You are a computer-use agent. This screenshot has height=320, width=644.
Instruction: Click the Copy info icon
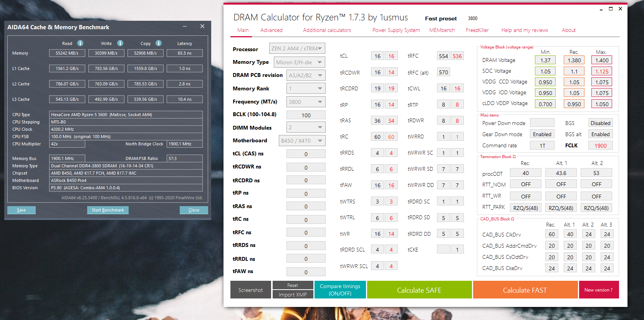(159, 43)
